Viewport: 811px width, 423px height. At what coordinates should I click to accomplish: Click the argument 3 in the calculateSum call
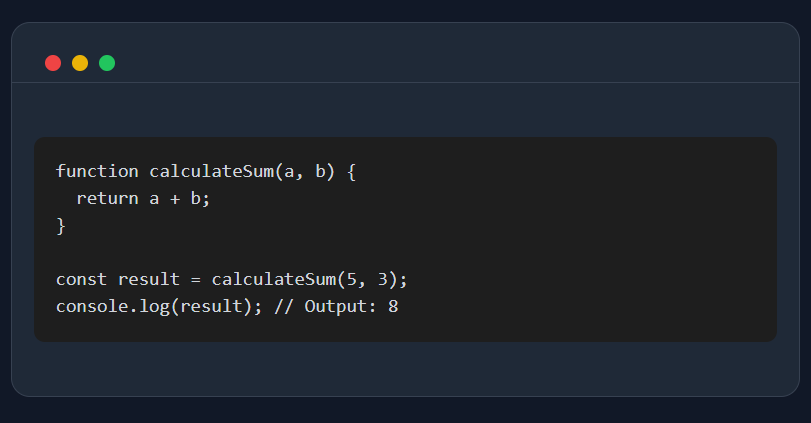click(382, 279)
